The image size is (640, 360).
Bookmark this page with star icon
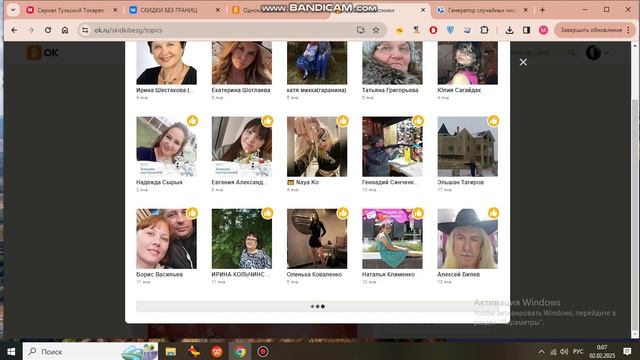pyautogui.click(x=376, y=30)
